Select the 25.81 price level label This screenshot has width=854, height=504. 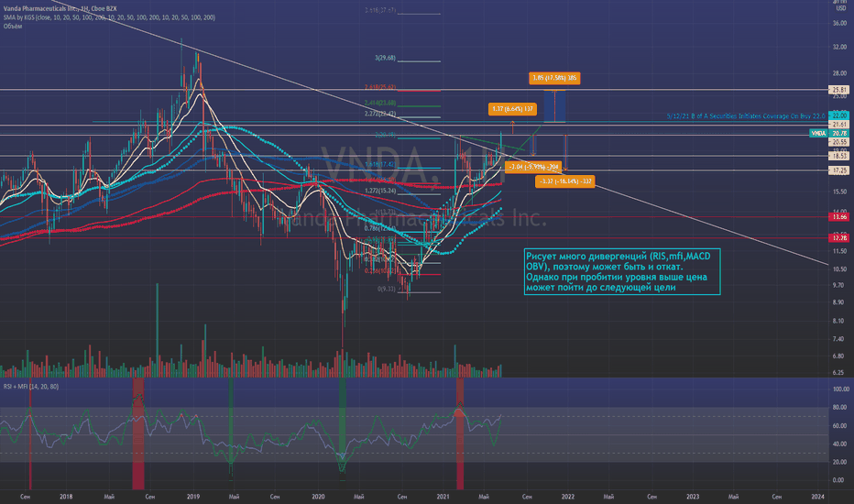(838, 90)
